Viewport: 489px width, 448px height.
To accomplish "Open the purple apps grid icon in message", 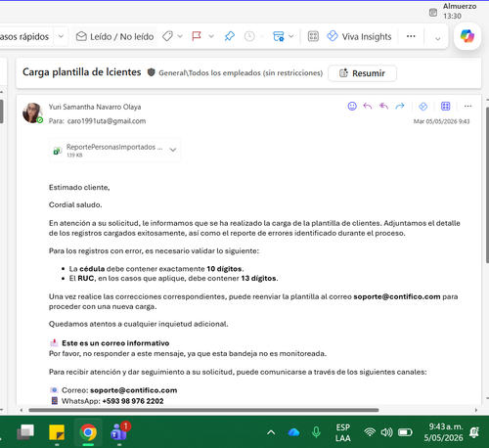I will click(x=445, y=106).
